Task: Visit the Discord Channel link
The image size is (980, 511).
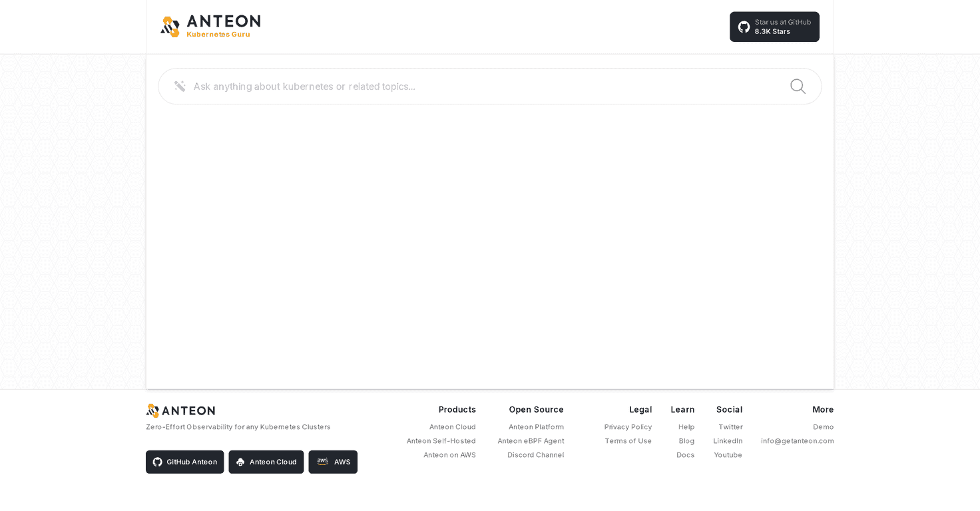Action: pyautogui.click(x=535, y=454)
